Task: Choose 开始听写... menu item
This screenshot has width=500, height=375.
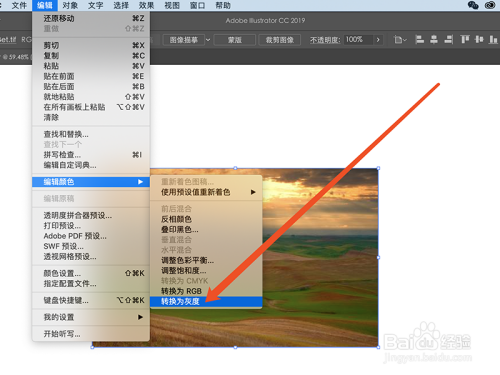Action: pos(91,334)
